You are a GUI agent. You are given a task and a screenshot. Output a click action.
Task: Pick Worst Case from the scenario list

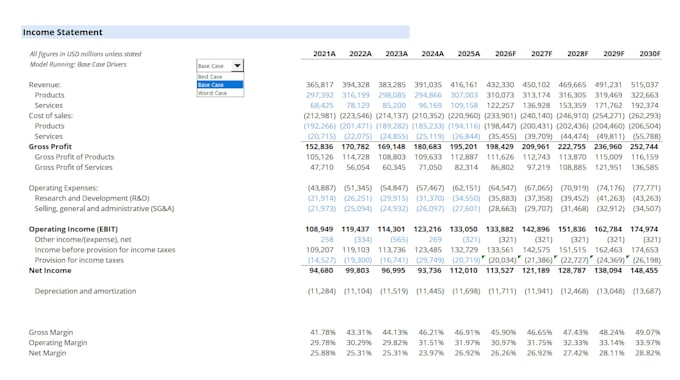coord(220,93)
